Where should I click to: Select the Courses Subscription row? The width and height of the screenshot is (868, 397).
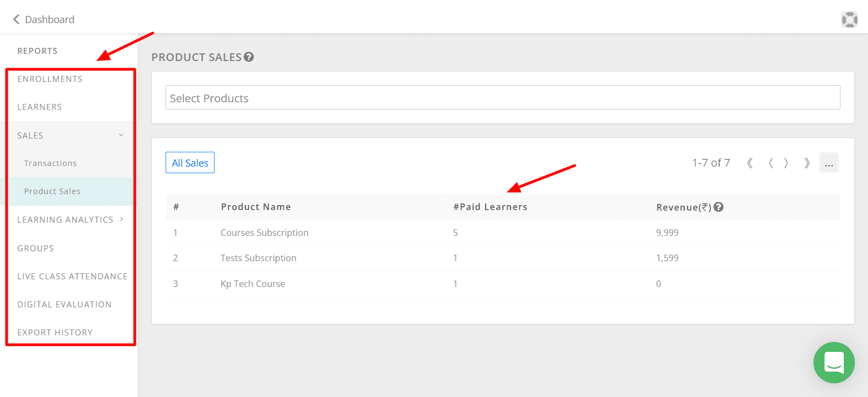[x=503, y=233]
